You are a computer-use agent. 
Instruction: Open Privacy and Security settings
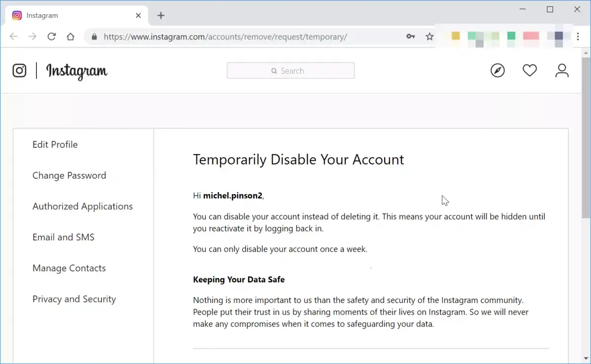coord(74,299)
